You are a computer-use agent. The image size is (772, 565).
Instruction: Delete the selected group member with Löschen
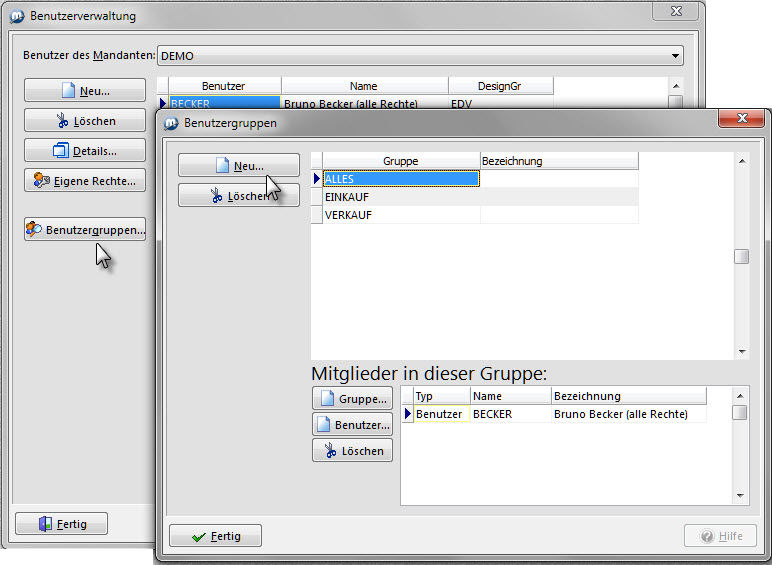352,451
